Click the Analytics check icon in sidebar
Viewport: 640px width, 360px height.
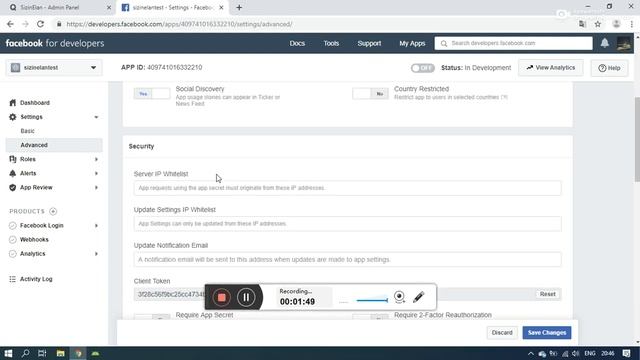click(13, 253)
